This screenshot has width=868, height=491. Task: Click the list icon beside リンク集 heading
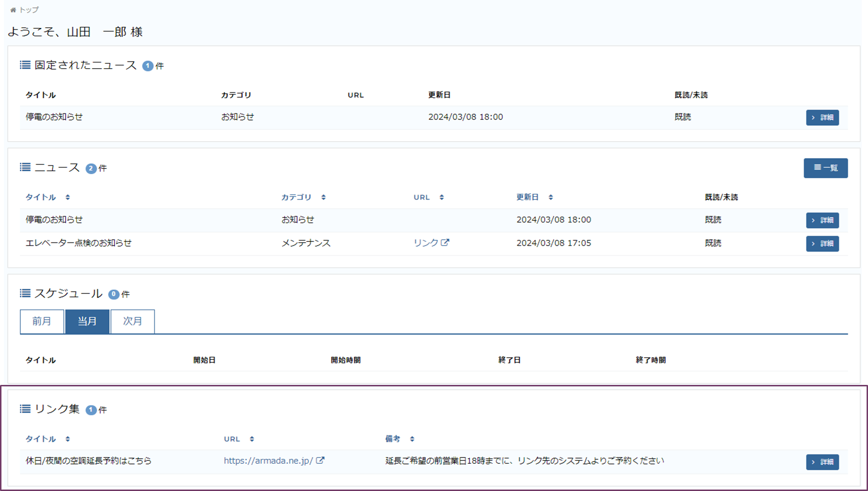(x=25, y=409)
